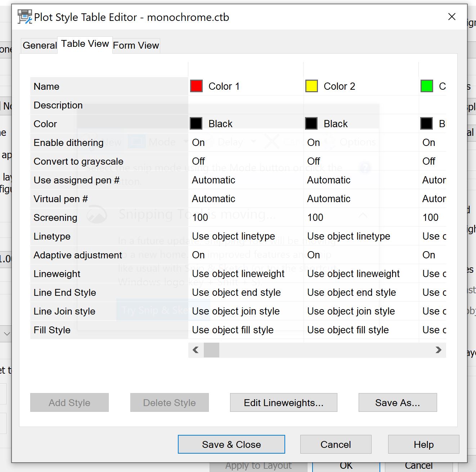Open Help for the Plot Style Table Editor
The image size is (476, 472).
[x=423, y=444]
